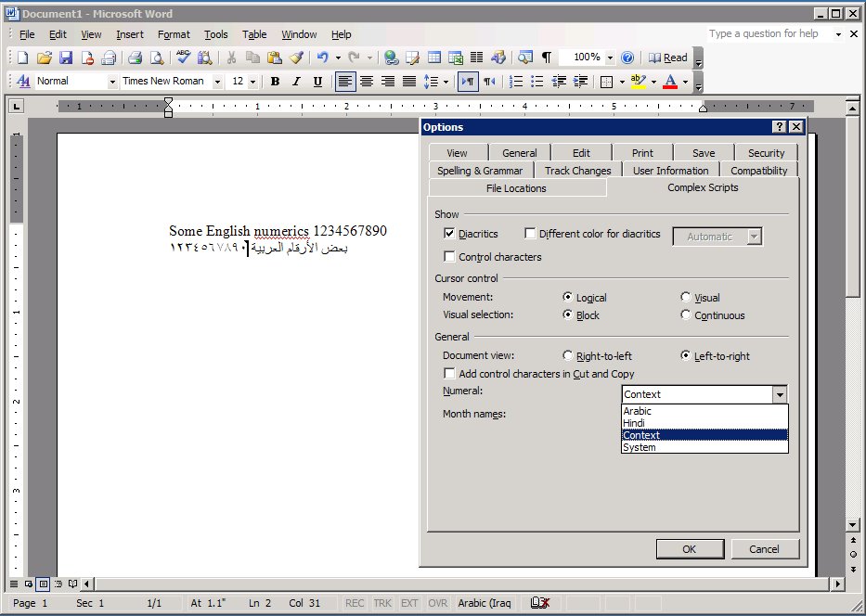Click OK in Options dialog
Viewport: 866px width, 616px height.
coord(689,548)
